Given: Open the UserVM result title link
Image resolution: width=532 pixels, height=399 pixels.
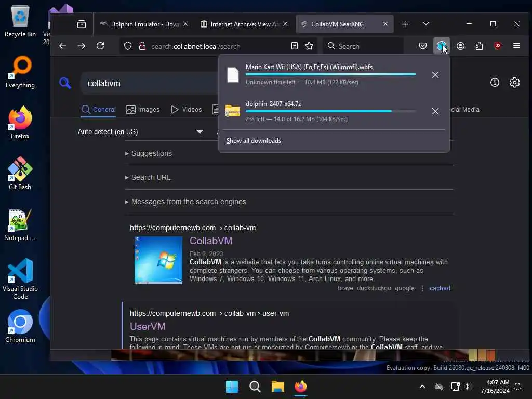Looking at the screenshot, I should click(x=148, y=326).
